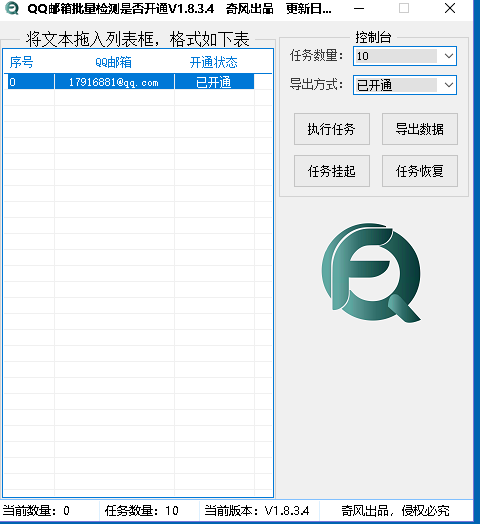Close the QQ邮箱 checker window
Screen dimensions: 480x524
point(450,9)
